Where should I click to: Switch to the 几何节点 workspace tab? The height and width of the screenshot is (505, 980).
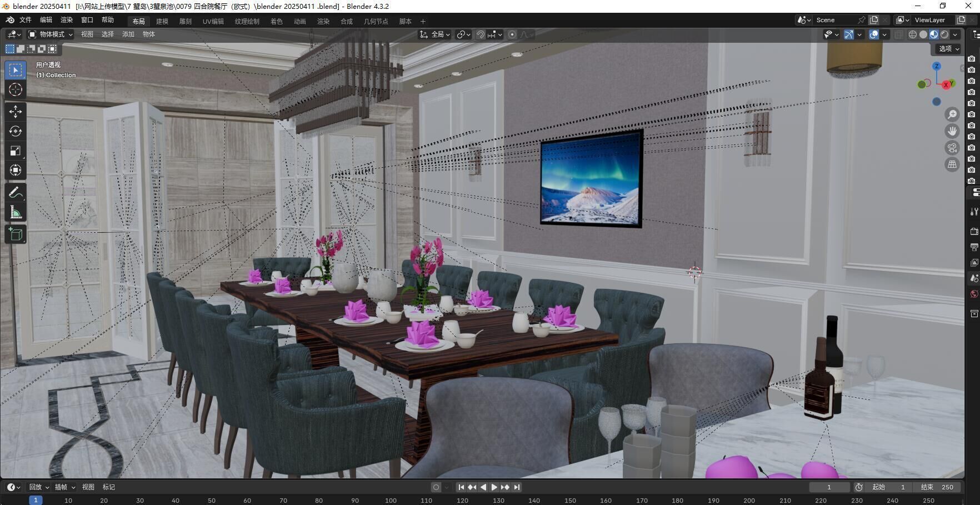[x=376, y=21]
